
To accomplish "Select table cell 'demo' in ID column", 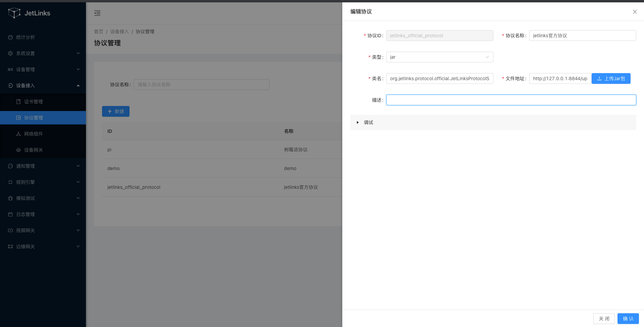I will click(113, 168).
